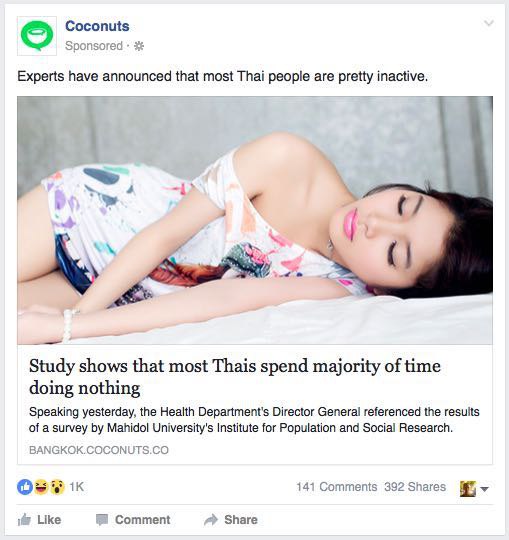
Task: Open the article preview image
Action: tap(255, 220)
